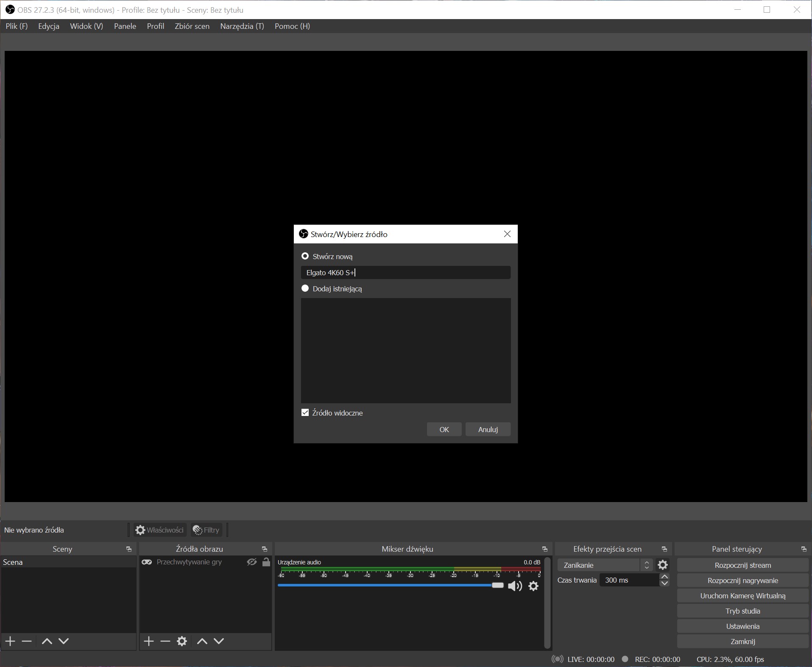The image size is (812, 667).
Task: Click OK to create the source
Action: click(444, 429)
